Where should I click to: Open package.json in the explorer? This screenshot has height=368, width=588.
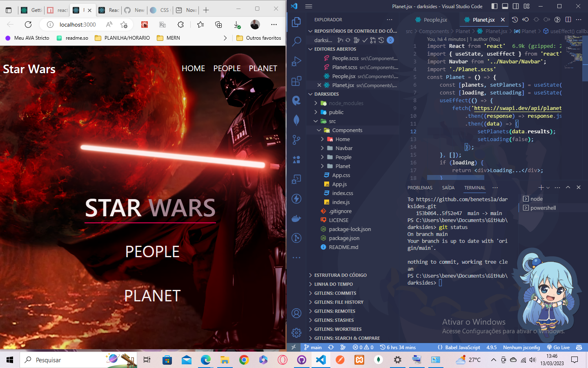pos(353,238)
